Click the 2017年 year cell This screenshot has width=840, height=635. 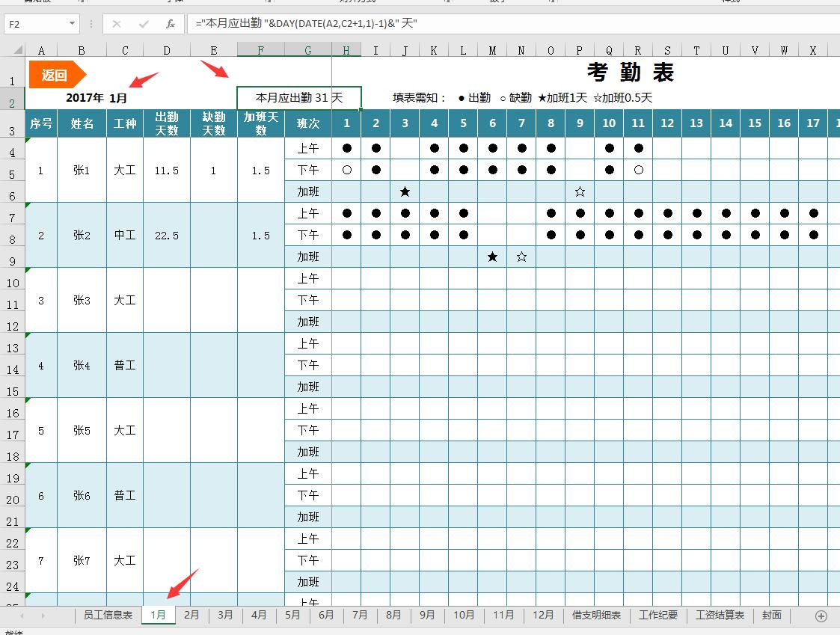(84, 98)
